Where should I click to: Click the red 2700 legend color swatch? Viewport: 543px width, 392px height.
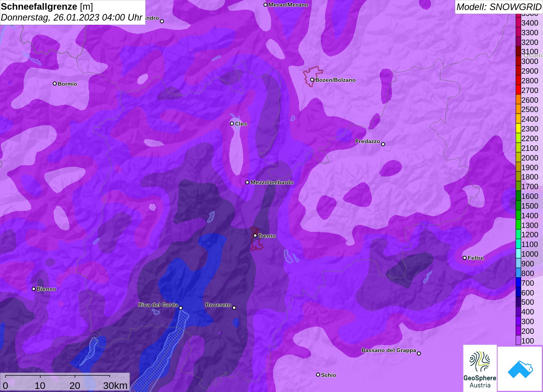[x=518, y=90]
